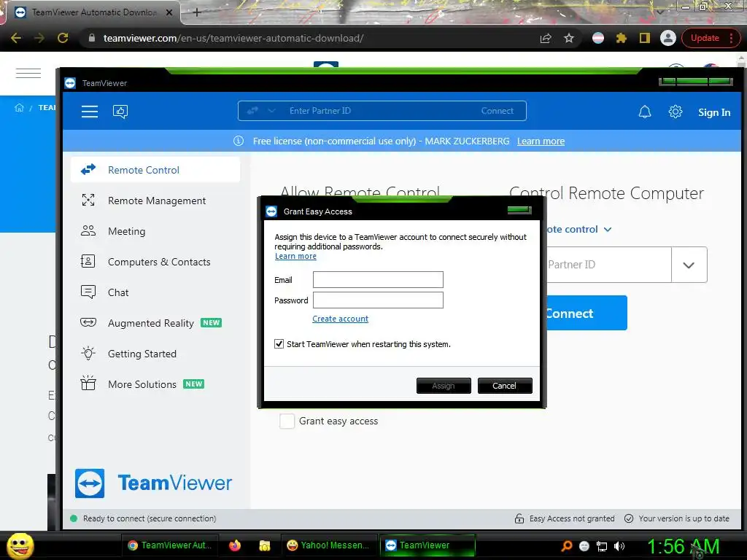Open notifications bell in TeamViewer
747x560 pixels.
pos(645,112)
